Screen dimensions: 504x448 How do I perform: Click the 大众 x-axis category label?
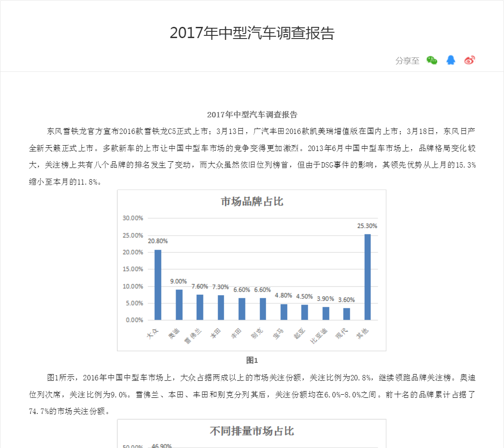pos(153,333)
